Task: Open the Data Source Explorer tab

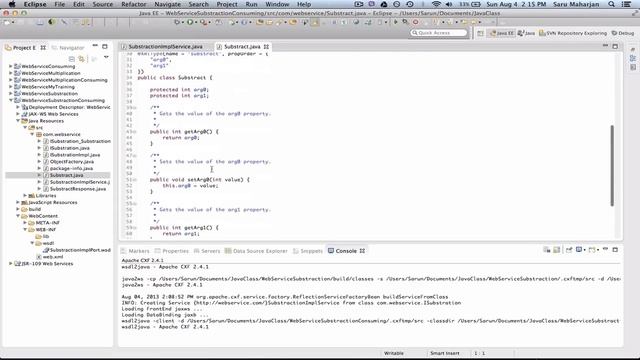Action: pos(256,251)
